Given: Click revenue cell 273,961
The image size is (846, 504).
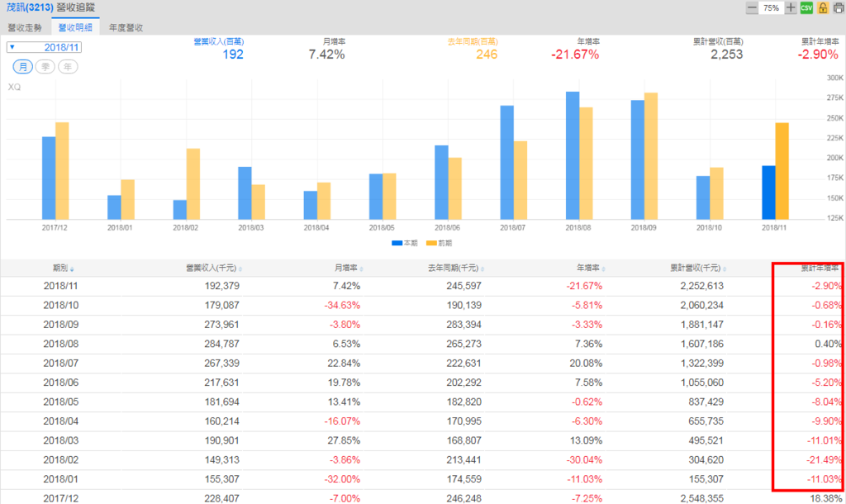Looking at the screenshot, I should pos(221,325).
